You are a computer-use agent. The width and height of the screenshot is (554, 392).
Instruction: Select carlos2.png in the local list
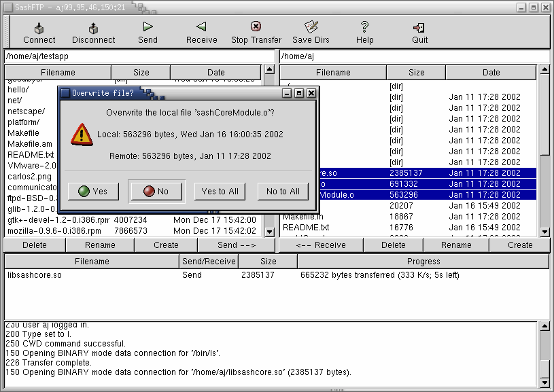click(29, 177)
